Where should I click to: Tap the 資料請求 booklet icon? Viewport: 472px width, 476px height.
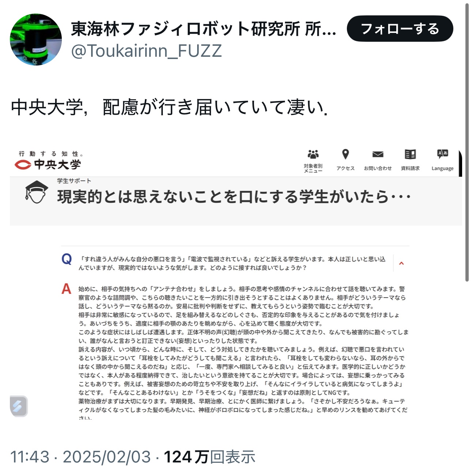tap(410, 154)
